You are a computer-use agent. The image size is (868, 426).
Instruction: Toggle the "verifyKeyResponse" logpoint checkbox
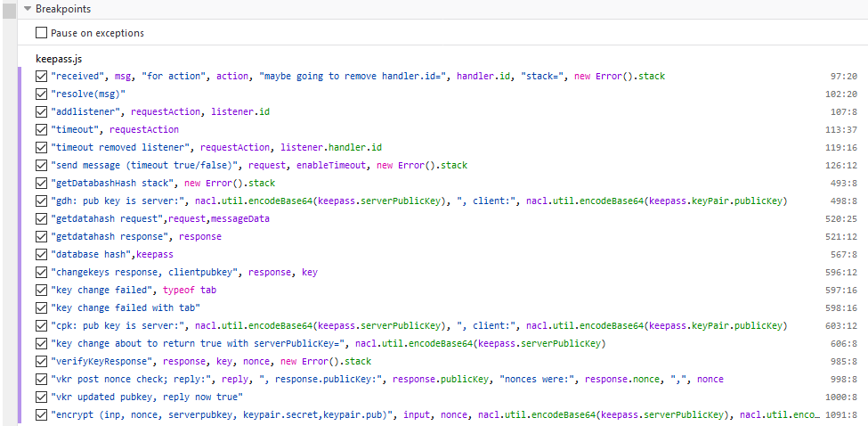click(x=41, y=361)
